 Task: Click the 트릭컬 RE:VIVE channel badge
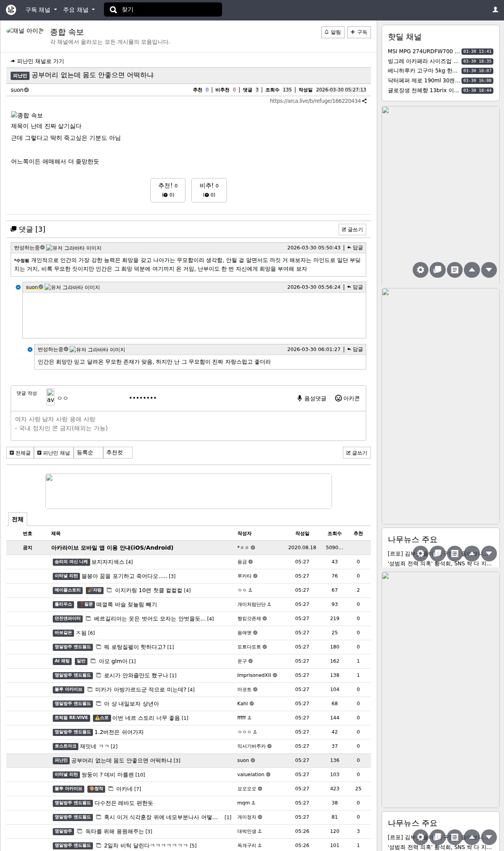pyautogui.click(x=71, y=718)
